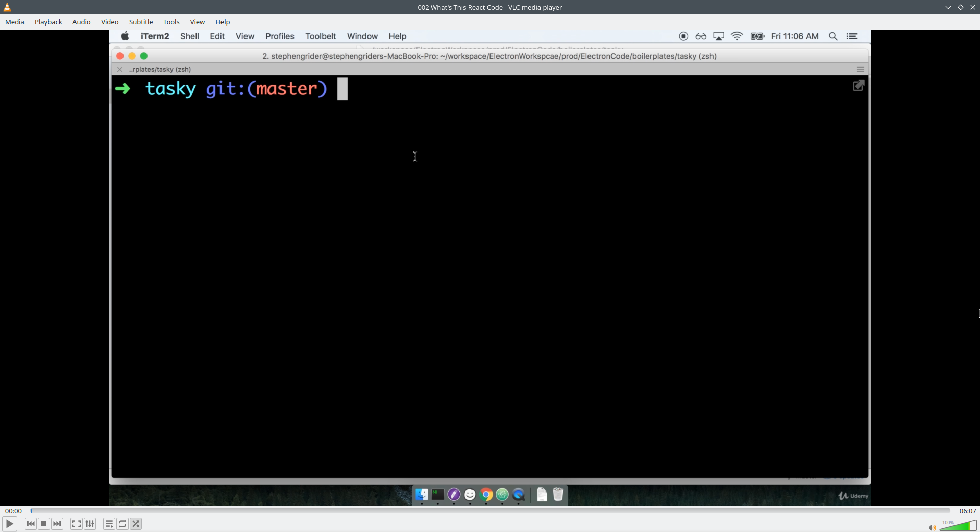Click Shell in the iTerm2 menu bar

coord(189,36)
